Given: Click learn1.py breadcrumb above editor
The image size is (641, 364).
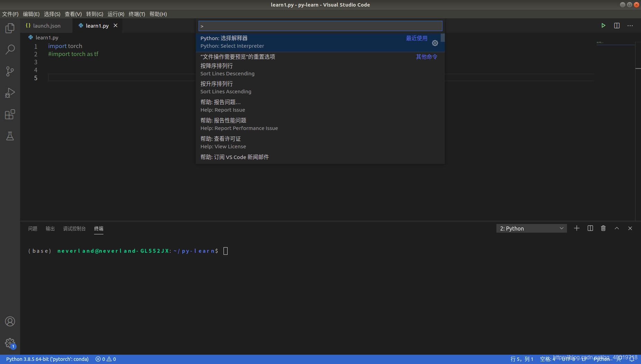Looking at the screenshot, I should 43,37.
